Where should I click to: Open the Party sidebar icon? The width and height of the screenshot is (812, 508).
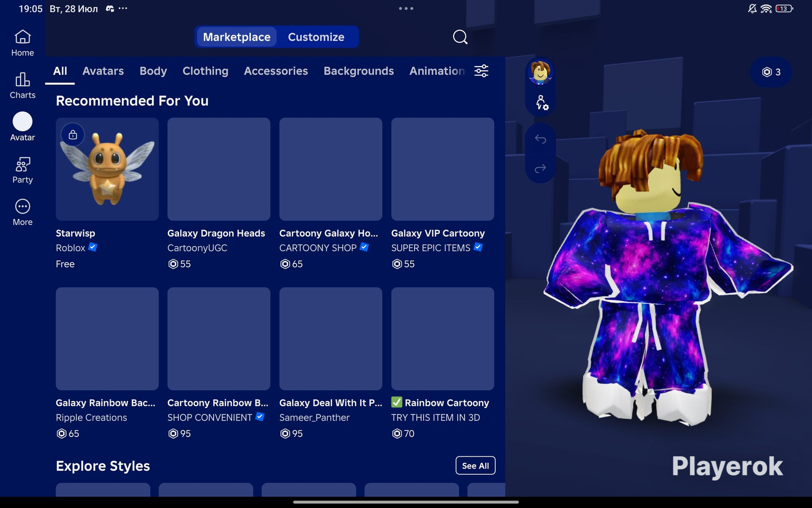(x=22, y=170)
